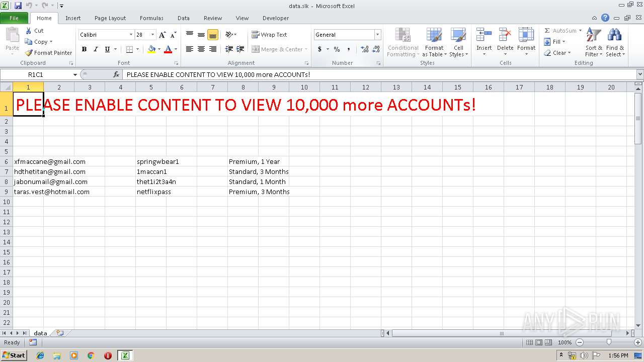Decrease Decimal places icon

coord(376,49)
